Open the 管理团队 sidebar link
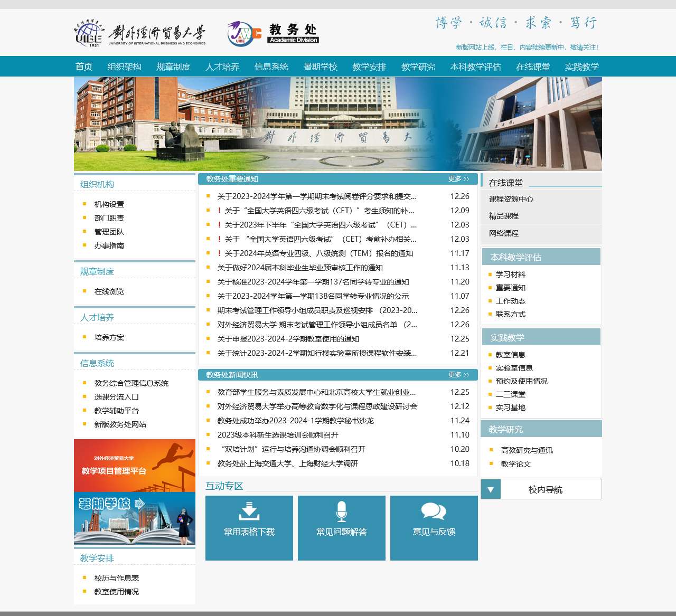676x616 pixels. coord(109,232)
